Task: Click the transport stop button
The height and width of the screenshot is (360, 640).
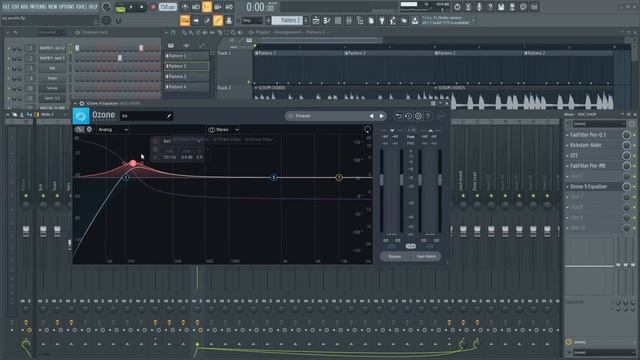Action: (x=142, y=7)
